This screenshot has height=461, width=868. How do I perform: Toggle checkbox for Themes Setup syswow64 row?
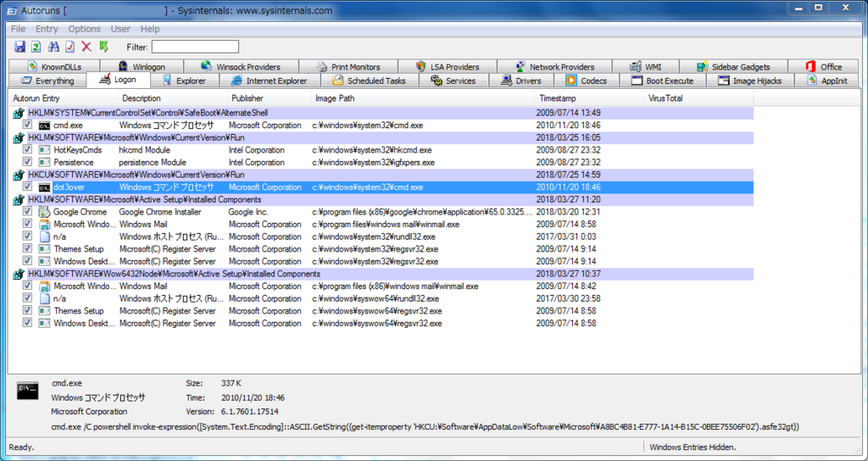click(x=27, y=310)
